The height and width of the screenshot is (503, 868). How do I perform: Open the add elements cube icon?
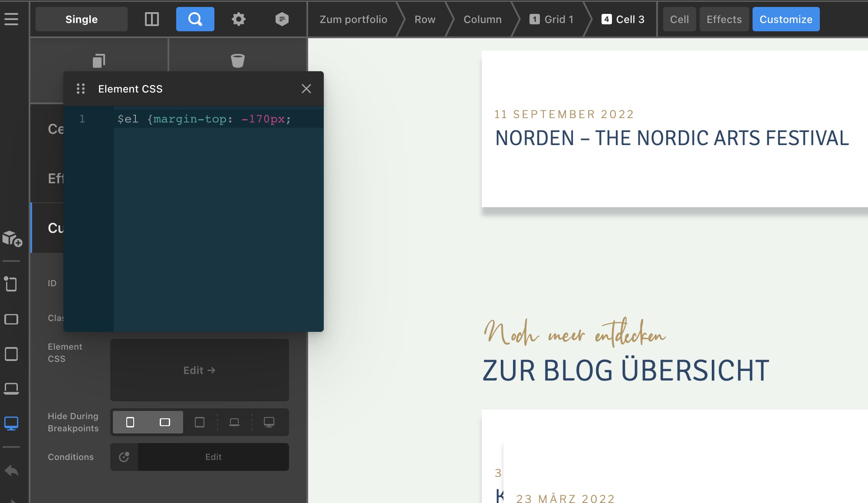(x=12, y=238)
